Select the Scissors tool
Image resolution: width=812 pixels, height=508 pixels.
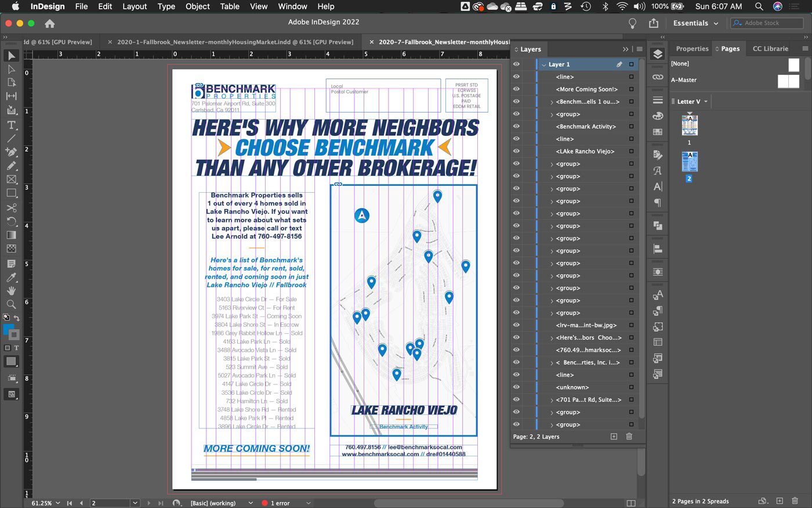click(x=11, y=207)
